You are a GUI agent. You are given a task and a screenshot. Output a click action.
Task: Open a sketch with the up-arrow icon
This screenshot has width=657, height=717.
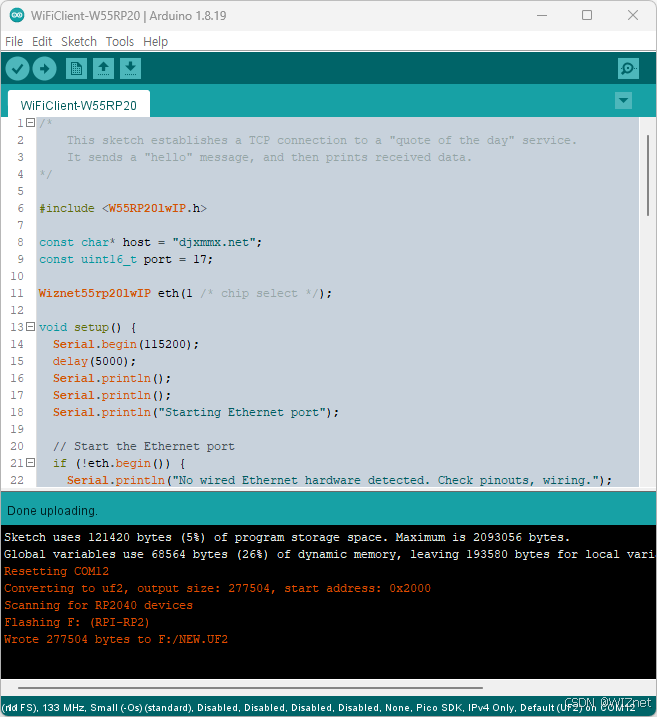103,69
